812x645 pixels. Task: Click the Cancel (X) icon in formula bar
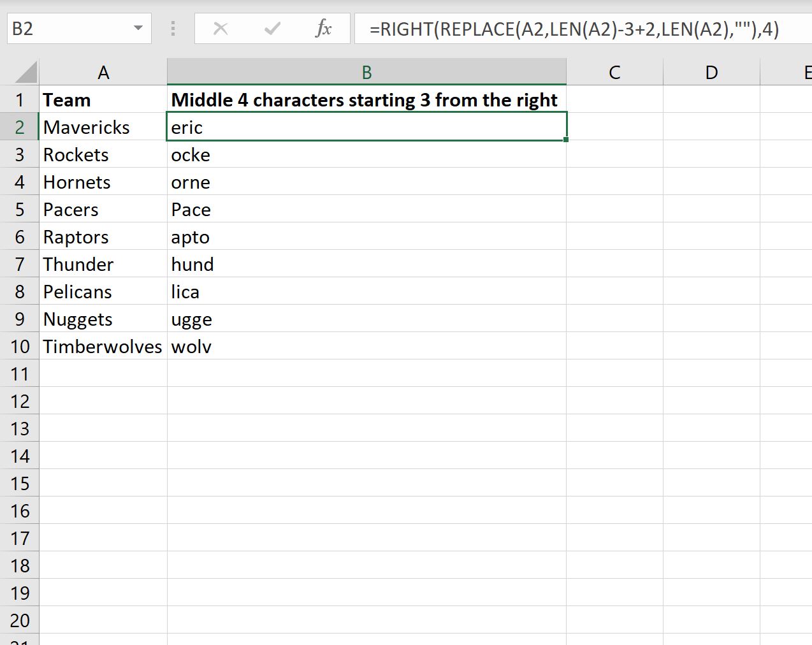tap(221, 29)
